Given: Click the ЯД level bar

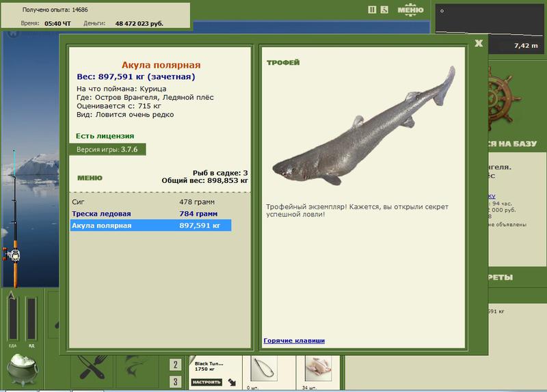Looking at the screenshot, I should (31, 318).
